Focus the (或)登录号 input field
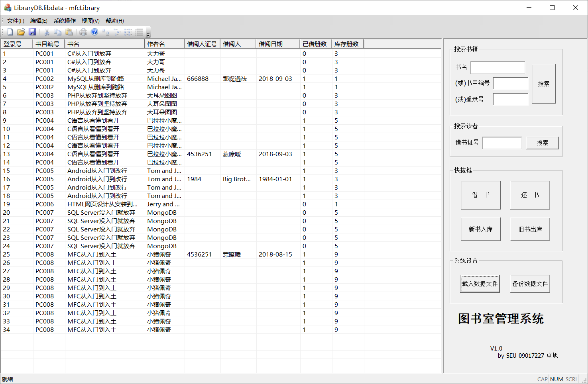Image resolution: width=588 pixels, height=384 pixels. point(511,99)
